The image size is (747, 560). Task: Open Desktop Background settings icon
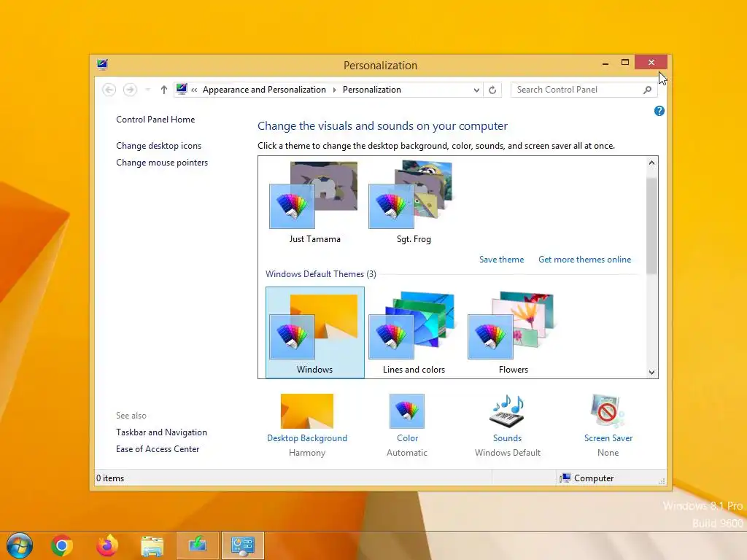307,411
